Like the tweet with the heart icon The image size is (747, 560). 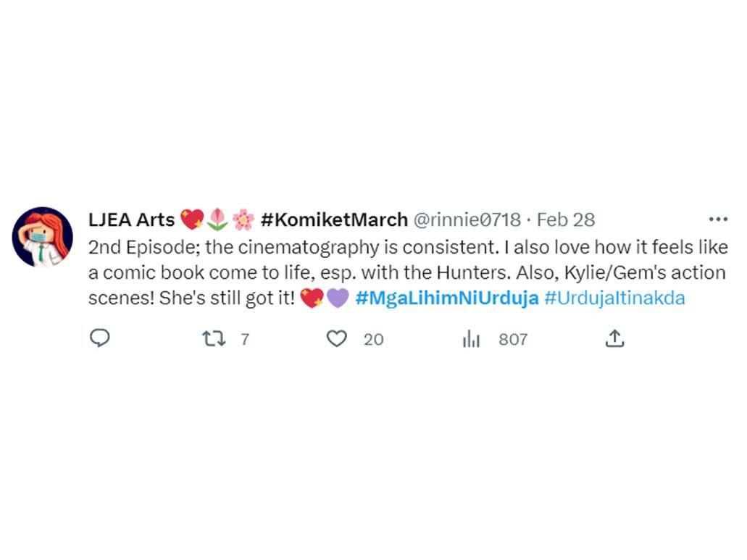pyautogui.click(x=337, y=338)
